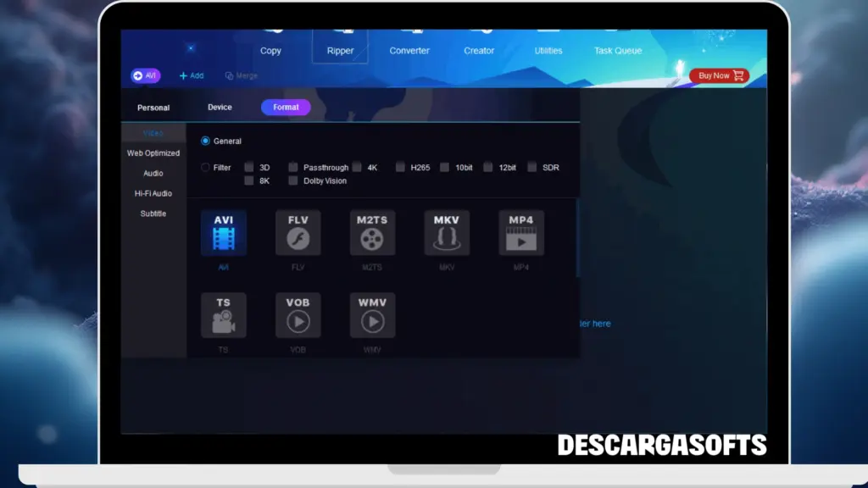Select the VOB format icon
The width and height of the screenshot is (868, 488).
[x=297, y=313]
